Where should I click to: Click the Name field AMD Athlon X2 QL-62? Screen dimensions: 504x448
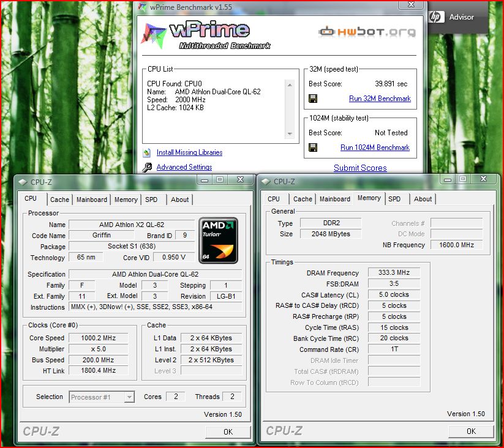coord(132,225)
